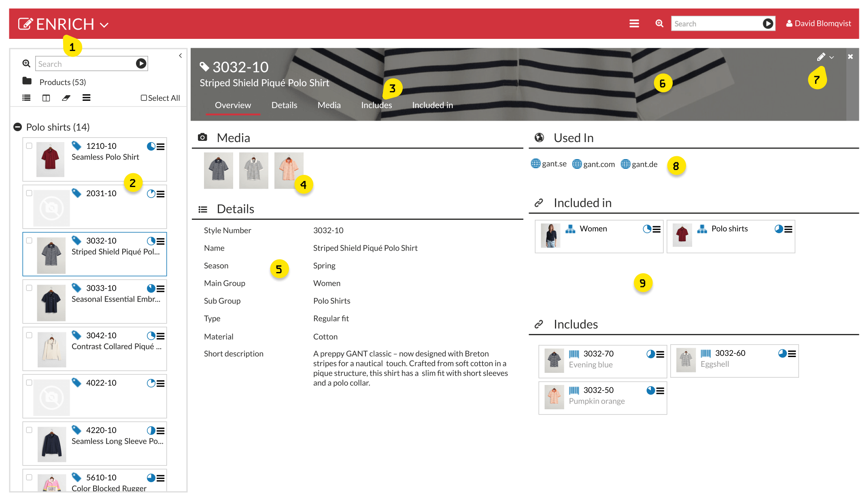Screen dimensions: 867x504
Task: Check the box for product 2031-10
Action: 29,193
